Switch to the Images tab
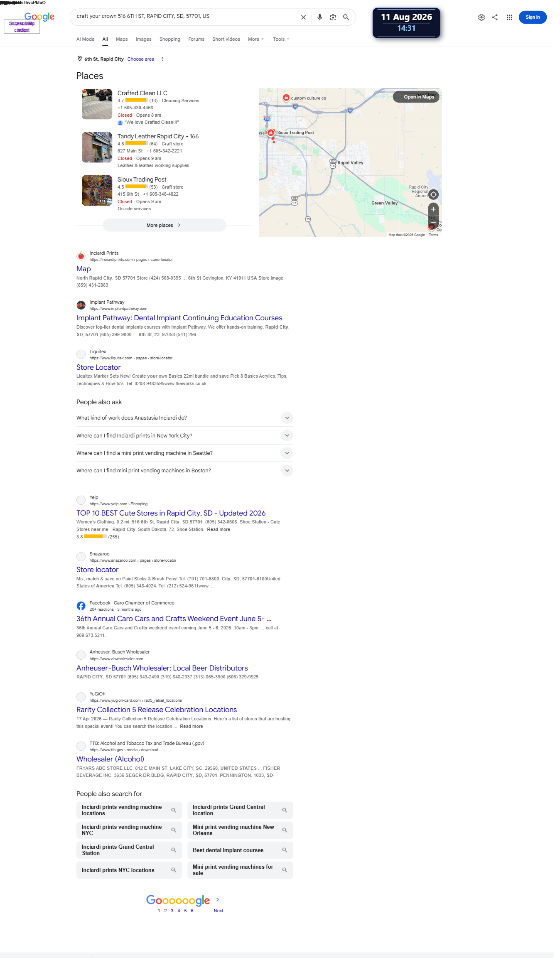The height and width of the screenshot is (958, 560). [143, 39]
